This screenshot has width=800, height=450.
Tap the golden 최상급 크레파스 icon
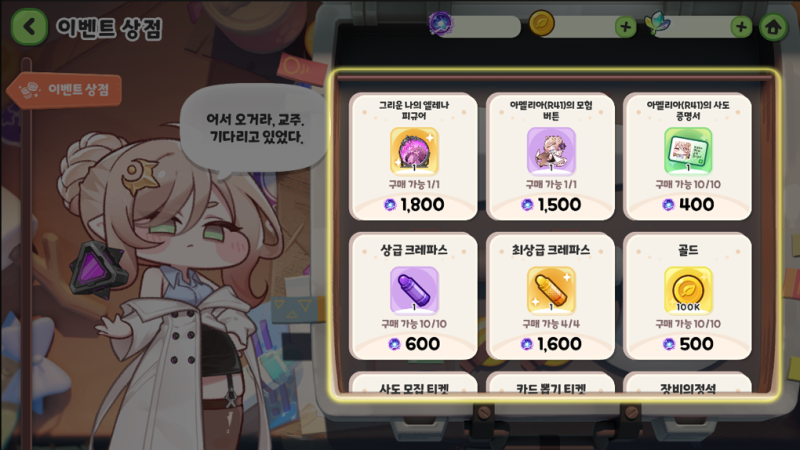[x=551, y=289]
